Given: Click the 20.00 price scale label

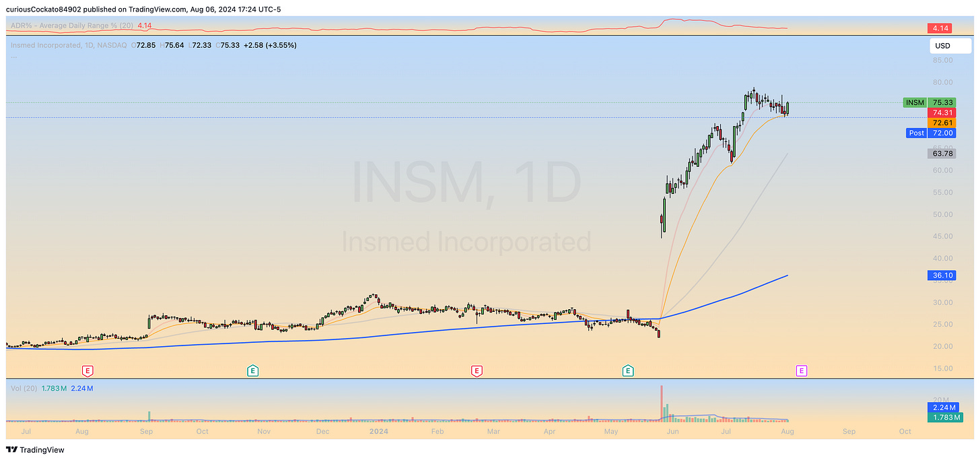Looking at the screenshot, I should (942, 346).
